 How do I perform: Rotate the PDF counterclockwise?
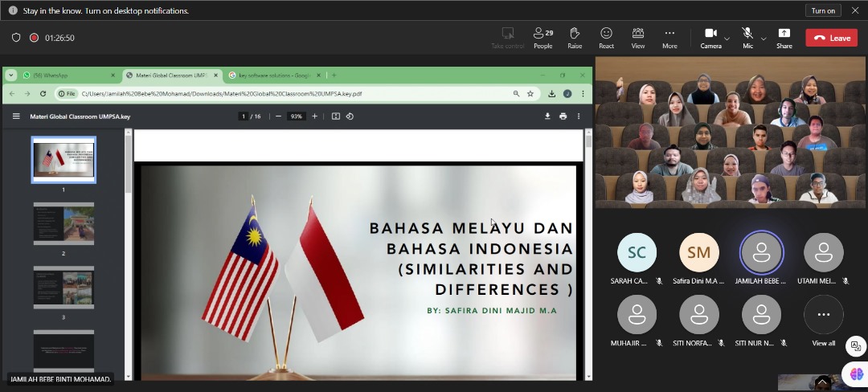coord(350,116)
